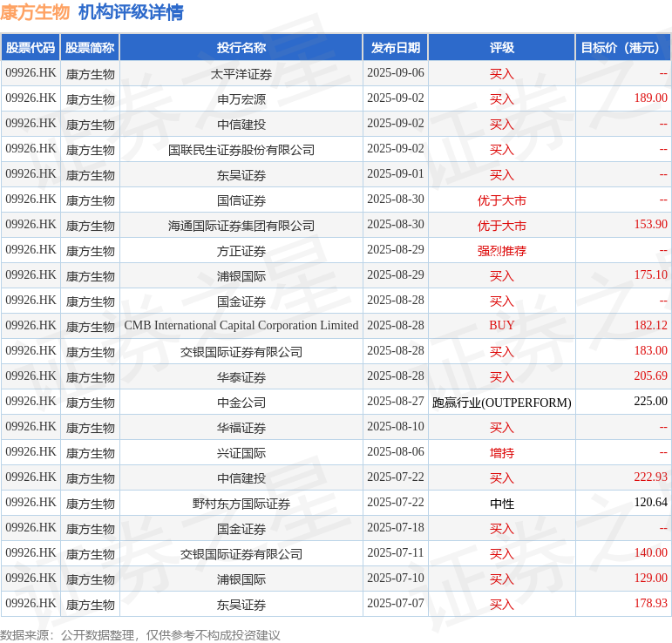Screen dimensions: 672x643
Task: Click target price 175.10
Action: (x=650, y=275)
